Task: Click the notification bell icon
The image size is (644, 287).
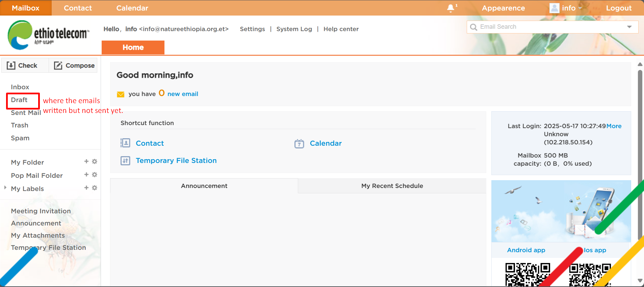Action: pos(451,8)
